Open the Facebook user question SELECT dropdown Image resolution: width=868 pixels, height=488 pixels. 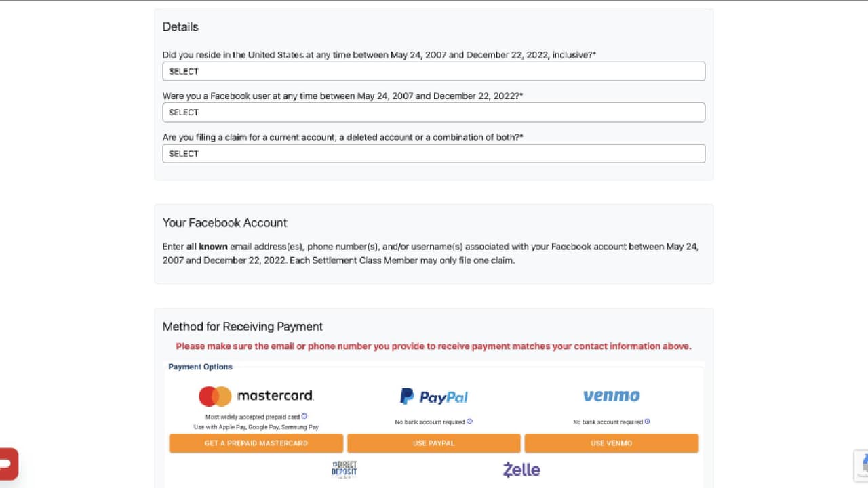[434, 112]
